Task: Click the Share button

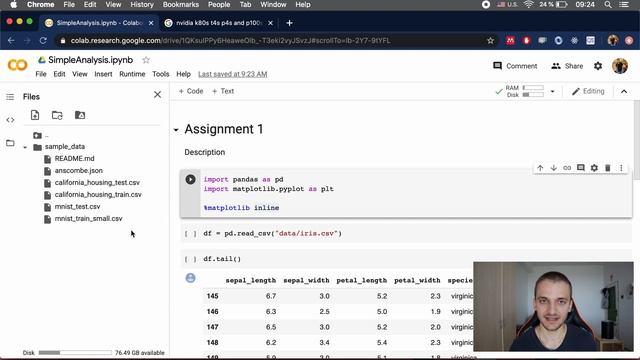Action: (x=567, y=66)
